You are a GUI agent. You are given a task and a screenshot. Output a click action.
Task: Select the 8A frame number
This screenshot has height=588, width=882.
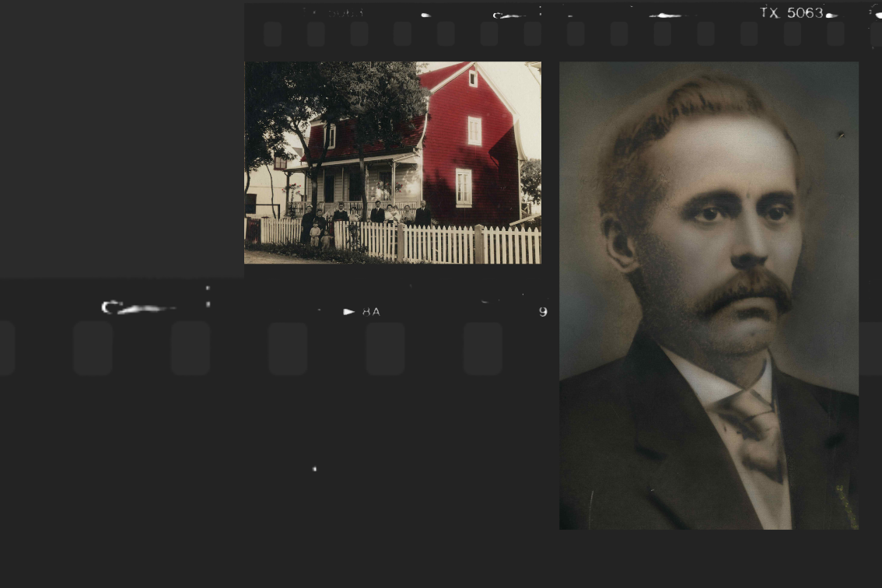371,312
